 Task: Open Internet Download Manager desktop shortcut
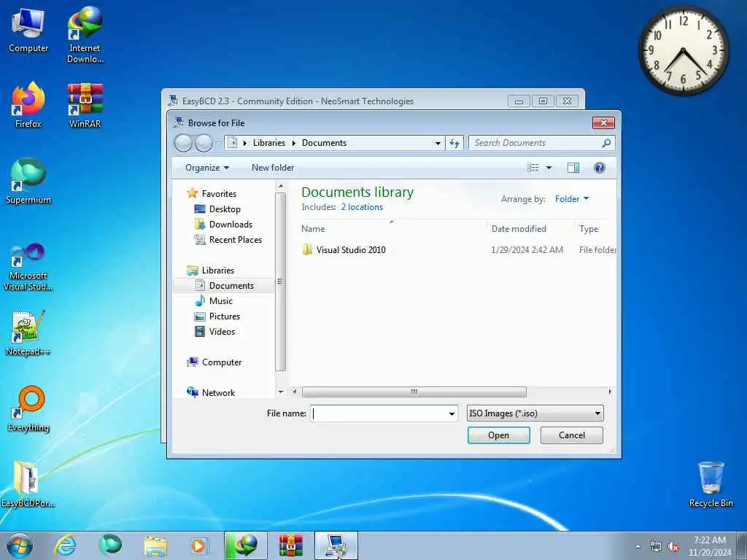tap(85, 35)
